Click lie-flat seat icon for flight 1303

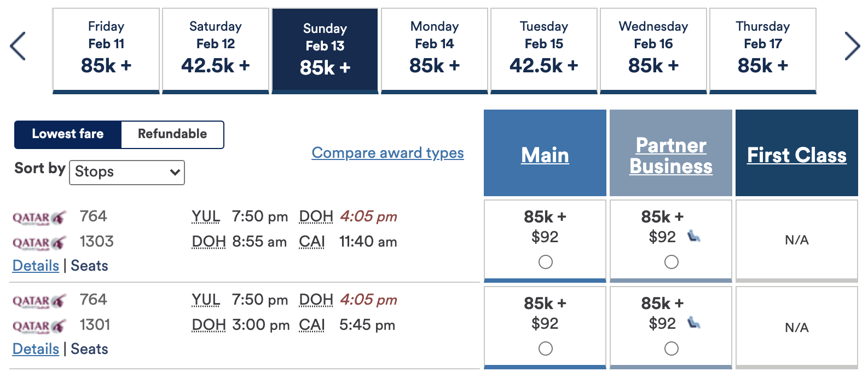694,236
